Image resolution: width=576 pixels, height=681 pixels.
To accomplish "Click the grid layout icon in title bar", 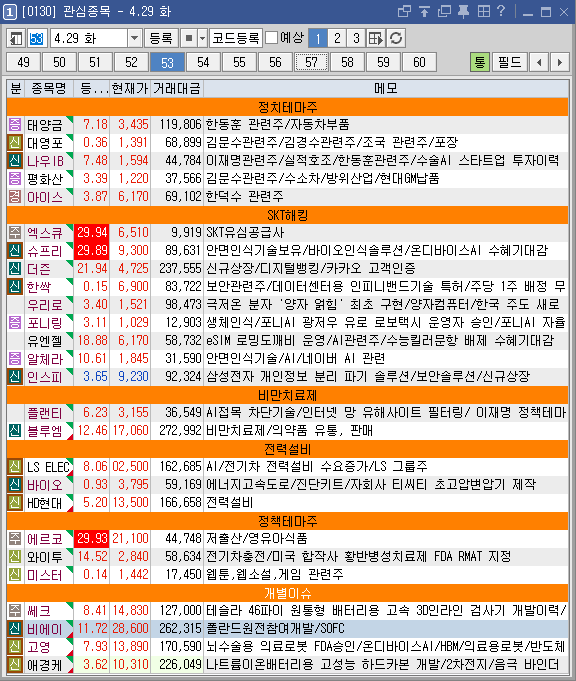I will tap(483, 11).
